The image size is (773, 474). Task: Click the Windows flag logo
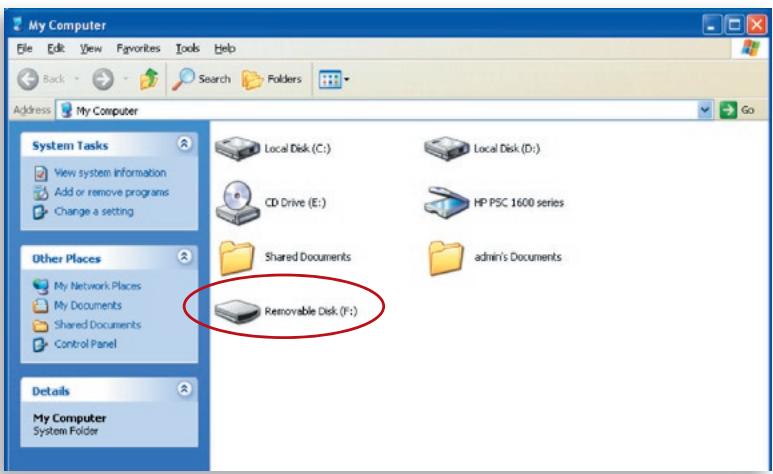click(x=750, y=48)
